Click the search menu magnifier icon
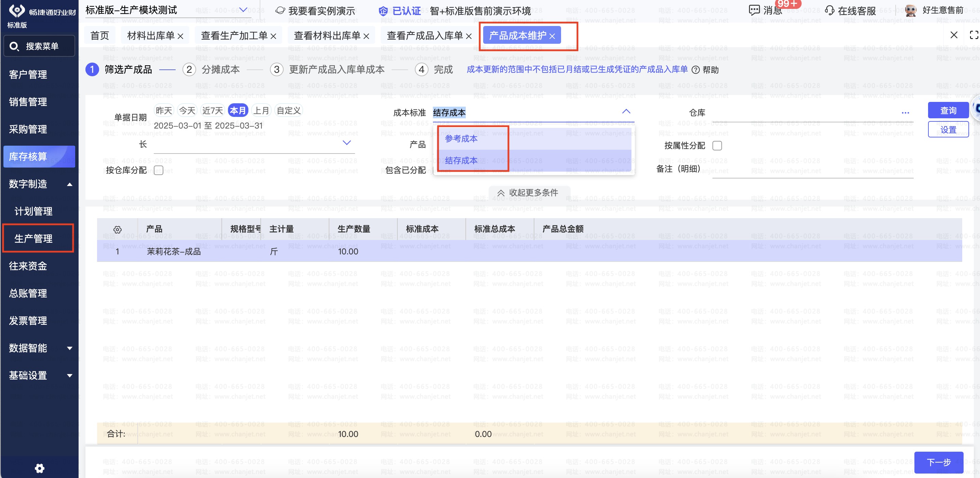The image size is (980, 478). click(x=14, y=47)
